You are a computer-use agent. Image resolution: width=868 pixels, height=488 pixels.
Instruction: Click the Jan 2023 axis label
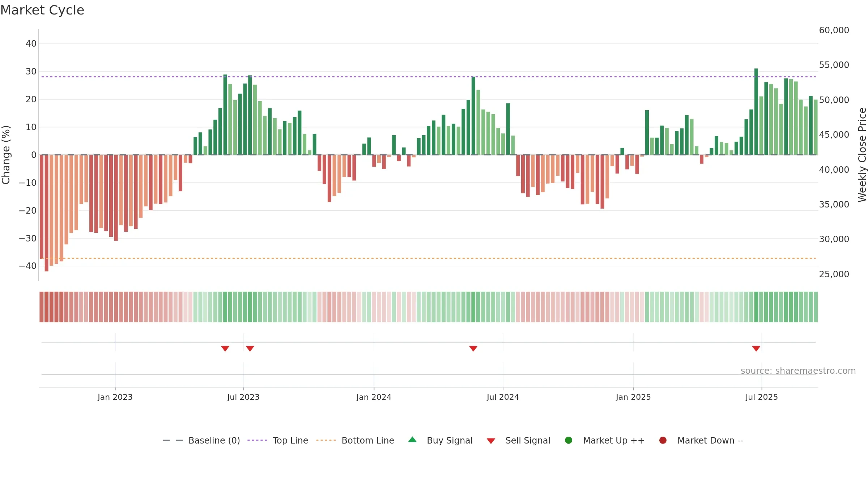115,397
